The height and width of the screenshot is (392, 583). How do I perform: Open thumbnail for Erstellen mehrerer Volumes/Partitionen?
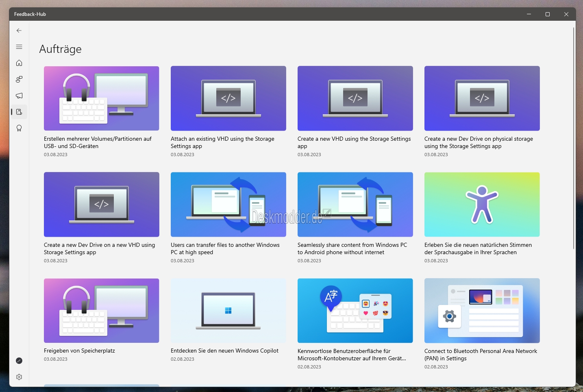(x=102, y=98)
